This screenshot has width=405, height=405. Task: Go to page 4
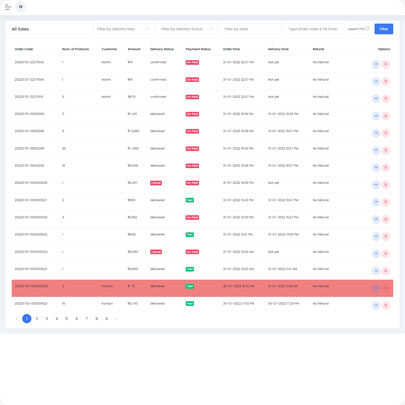(57, 319)
